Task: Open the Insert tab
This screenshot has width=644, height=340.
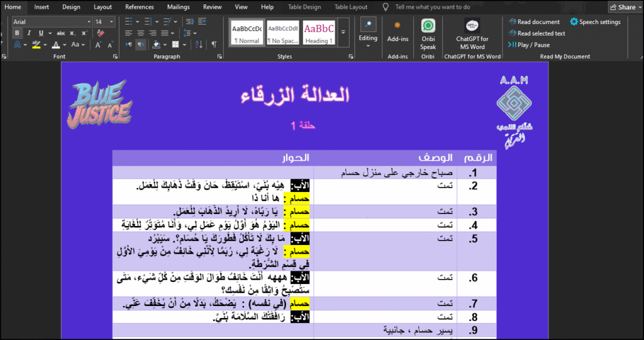Action: 42,7
